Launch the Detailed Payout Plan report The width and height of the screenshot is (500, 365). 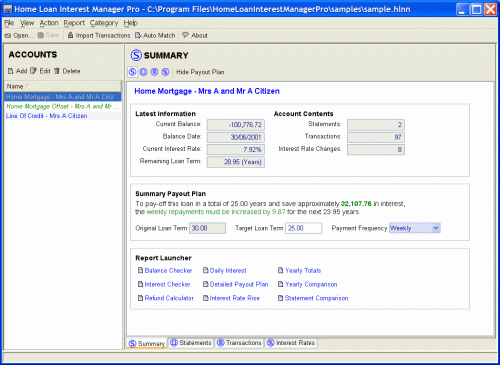(x=239, y=284)
